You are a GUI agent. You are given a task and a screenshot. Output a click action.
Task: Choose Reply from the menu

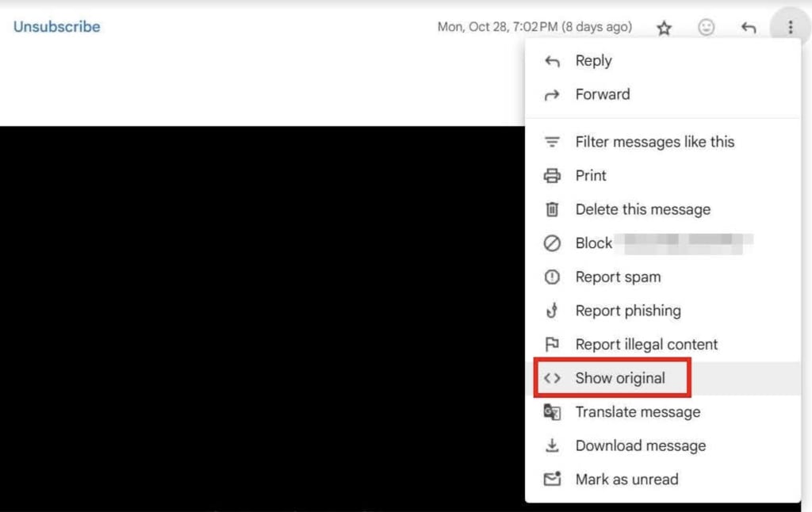pos(663,60)
